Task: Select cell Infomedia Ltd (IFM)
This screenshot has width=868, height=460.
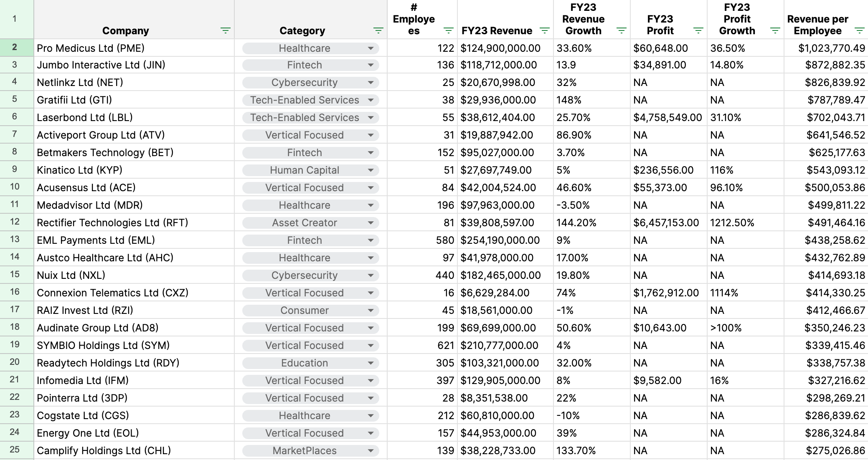Action: tap(134, 381)
